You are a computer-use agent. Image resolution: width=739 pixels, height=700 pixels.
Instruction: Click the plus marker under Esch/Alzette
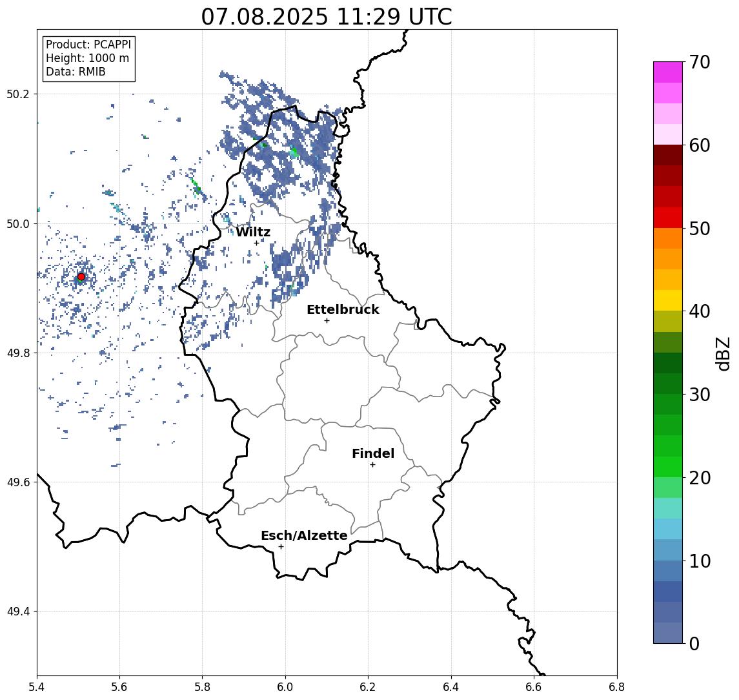point(281,547)
